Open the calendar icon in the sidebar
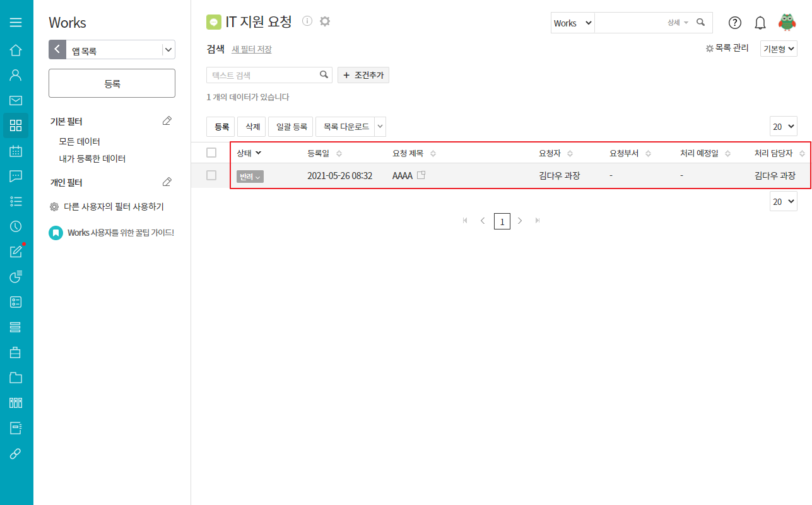This screenshot has height=505, width=812. (16, 151)
